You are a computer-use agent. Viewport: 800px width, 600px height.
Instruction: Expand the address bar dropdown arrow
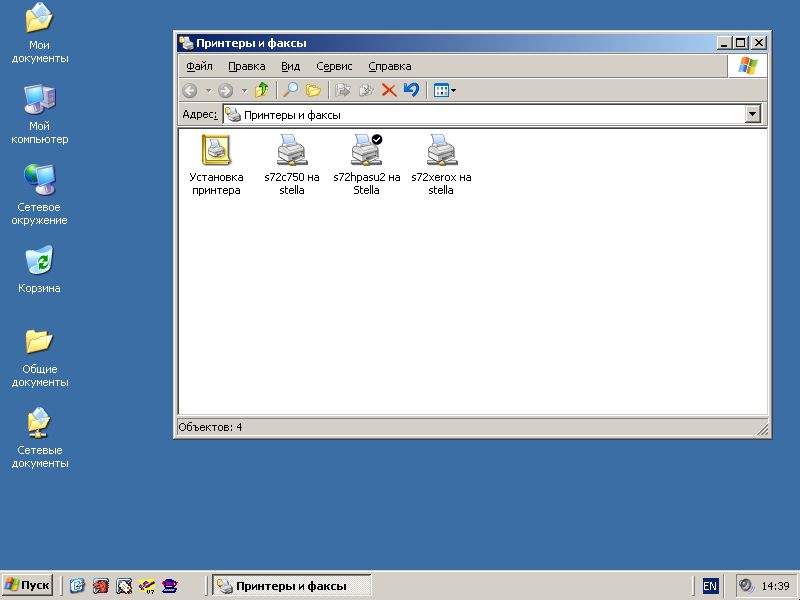753,115
